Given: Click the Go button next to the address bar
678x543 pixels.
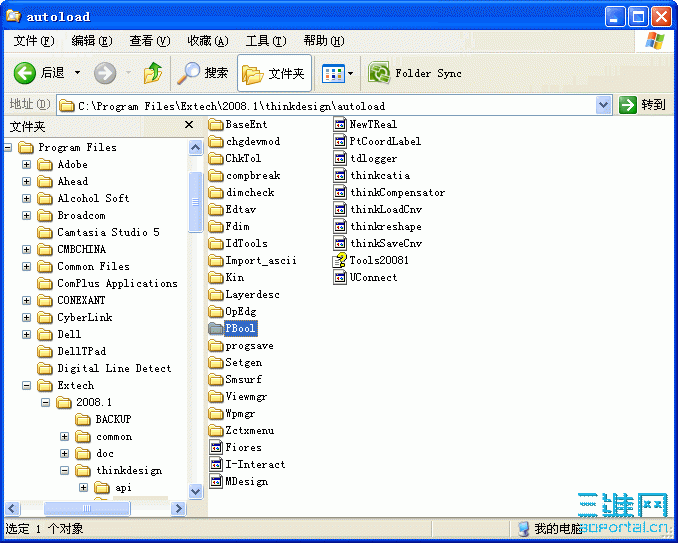Looking at the screenshot, I should (642, 105).
